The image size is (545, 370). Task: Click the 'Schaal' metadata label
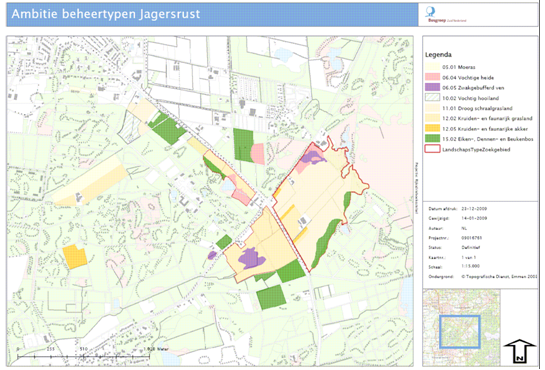435,267
